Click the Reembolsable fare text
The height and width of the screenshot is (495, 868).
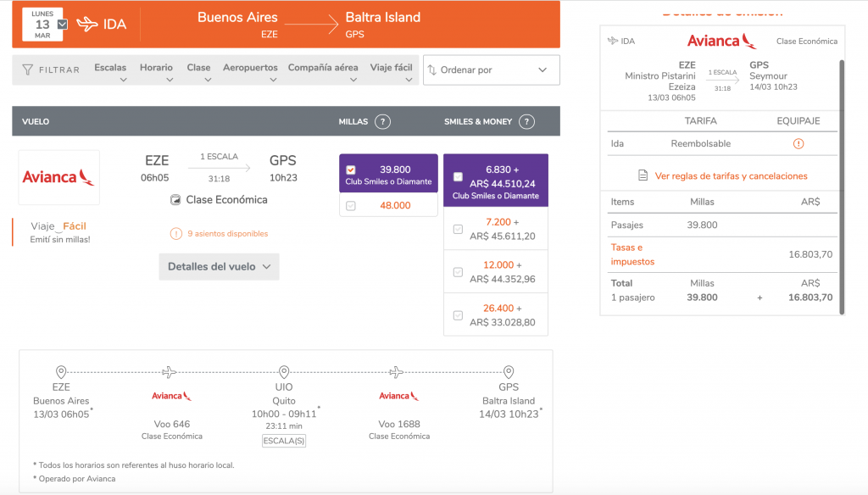pos(701,143)
